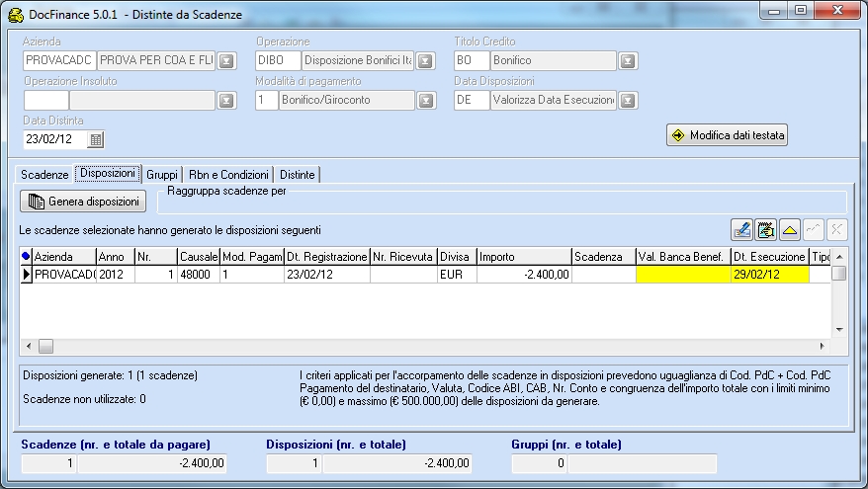This screenshot has width=868, height=489.
Task: Click the yellow triangle icon button
Action: pos(790,230)
